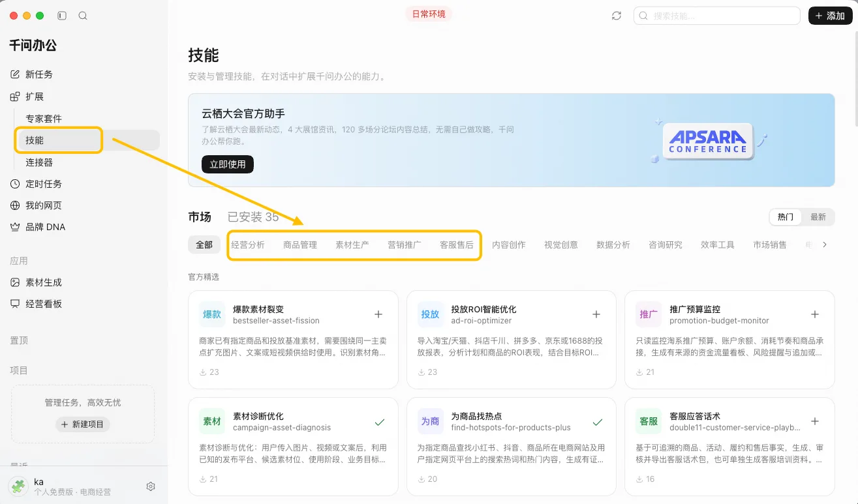Screen dimensions: 858x504
Task: Switch to the 已安装 35 tab
Action: (253, 217)
